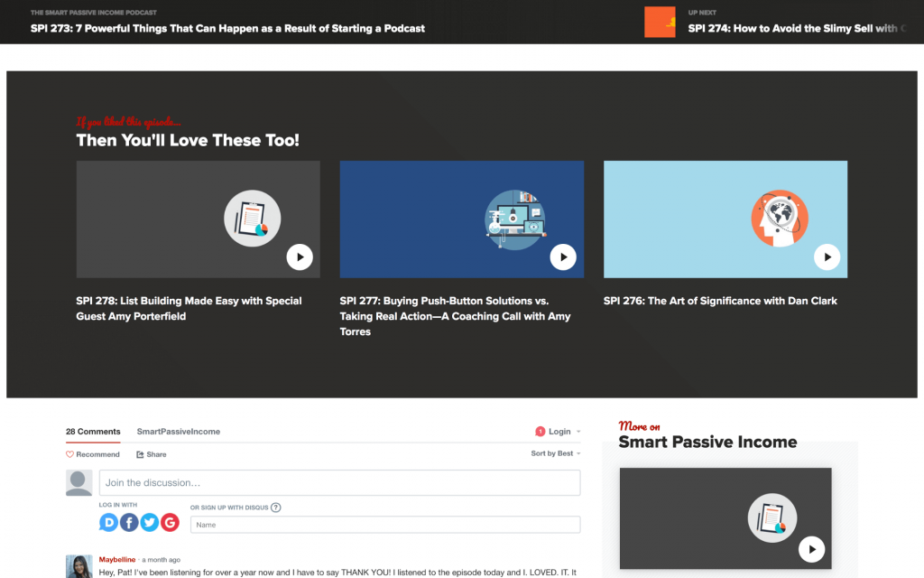
Task: Log in with Twitter icon
Action: pyautogui.click(x=150, y=522)
